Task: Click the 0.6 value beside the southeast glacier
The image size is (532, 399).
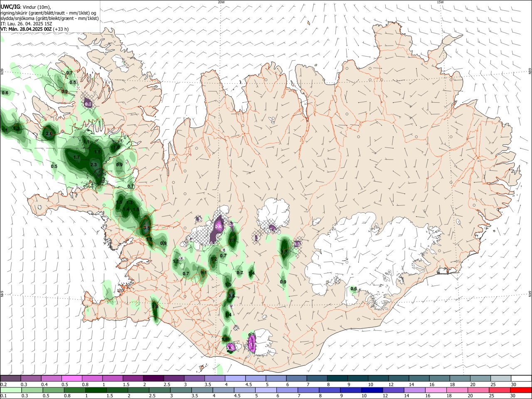Action: click(x=354, y=289)
